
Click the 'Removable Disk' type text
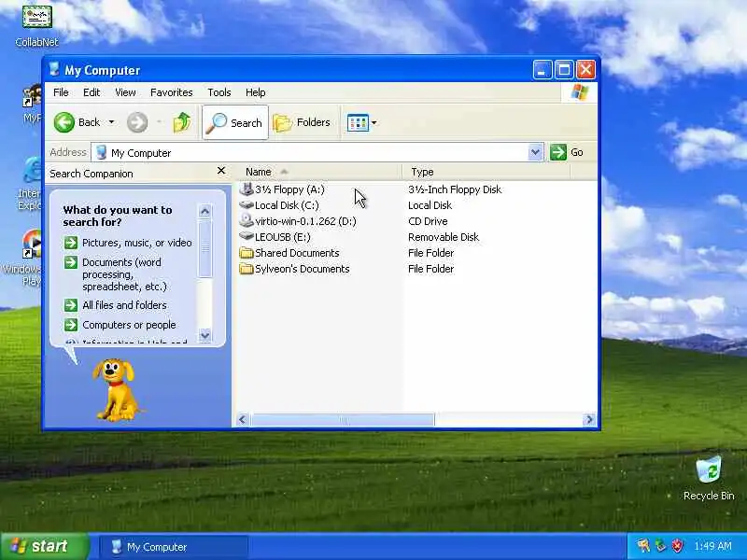(x=444, y=237)
